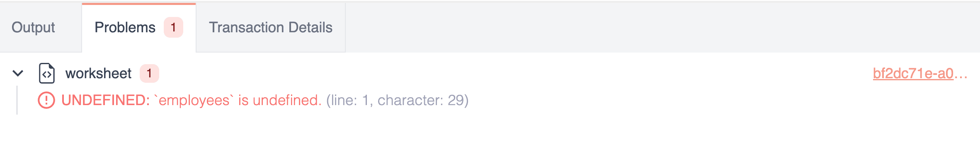Switch to the Output tab

(33, 27)
